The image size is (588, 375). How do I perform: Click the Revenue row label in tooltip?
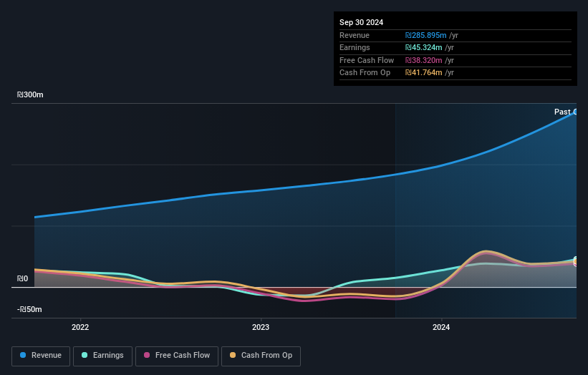coord(355,35)
